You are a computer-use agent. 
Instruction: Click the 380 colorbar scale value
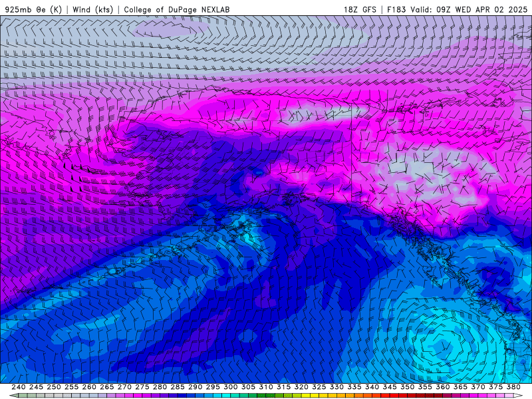coord(513,387)
